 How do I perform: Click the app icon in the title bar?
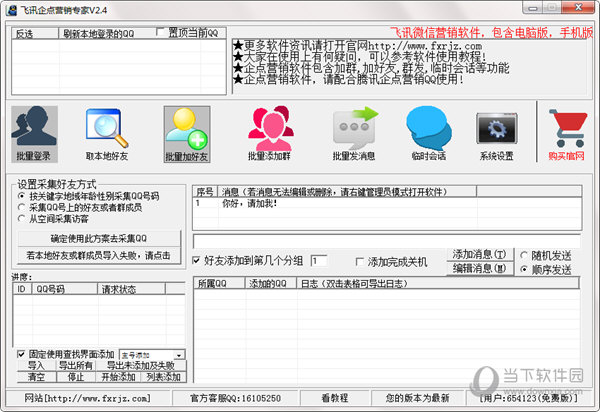(11, 10)
